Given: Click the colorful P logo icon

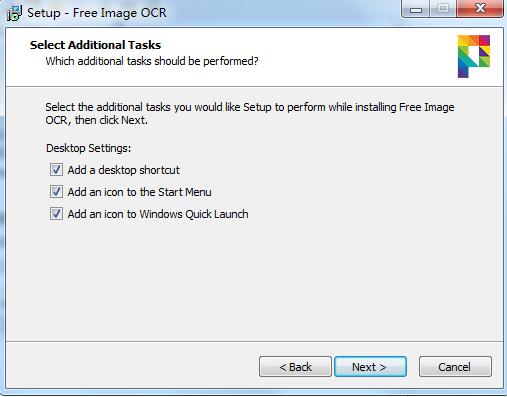Looking at the screenshot, I should pyautogui.click(x=474, y=56).
